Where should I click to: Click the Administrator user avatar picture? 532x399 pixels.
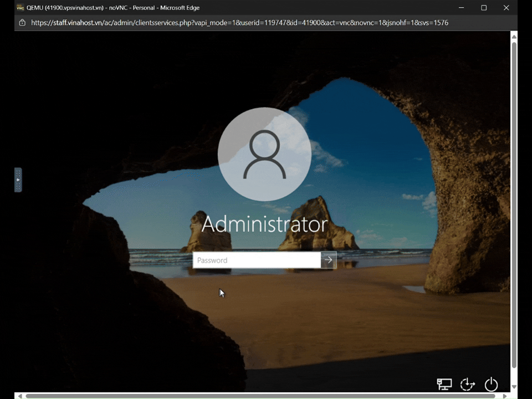point(264,154)
